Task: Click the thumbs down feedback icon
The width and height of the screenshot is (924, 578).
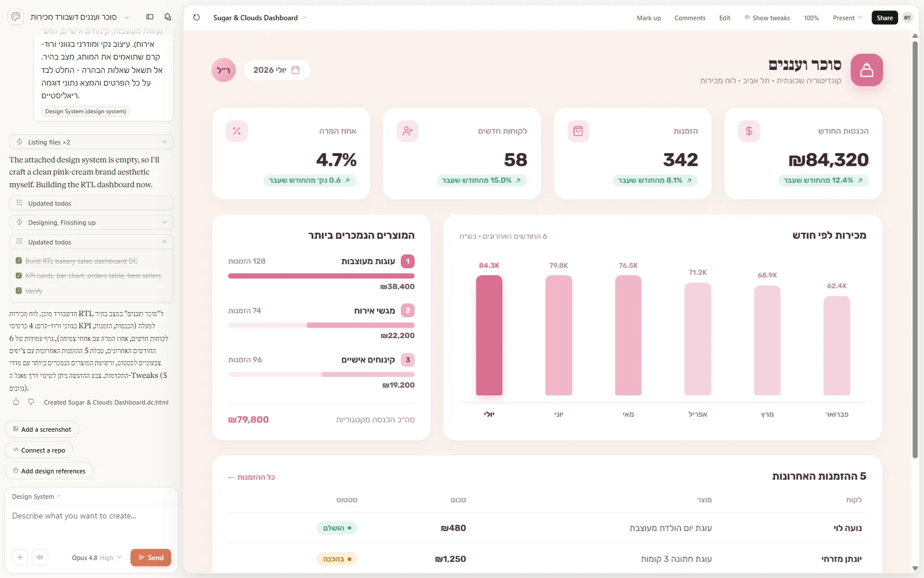Action: [x=31, y=402]
